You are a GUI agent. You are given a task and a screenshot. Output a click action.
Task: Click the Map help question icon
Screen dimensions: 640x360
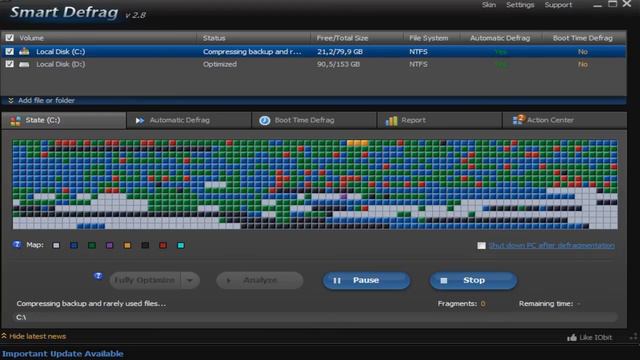[x=17, y=244]
